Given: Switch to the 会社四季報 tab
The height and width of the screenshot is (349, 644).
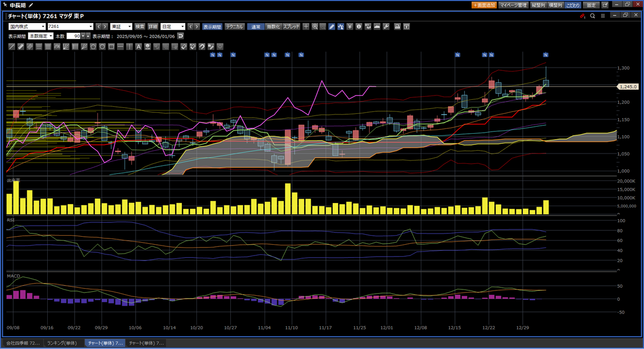Looking at the screenshot, I should (22, 343).
